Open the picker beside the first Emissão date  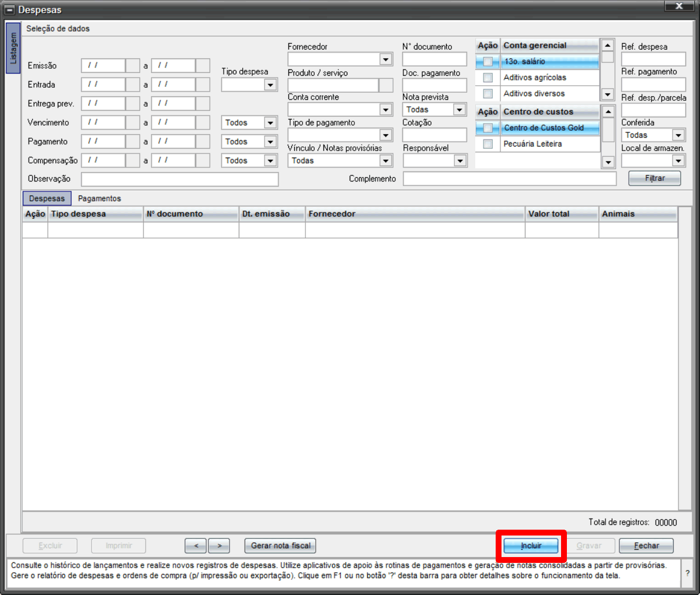(133, 65)
